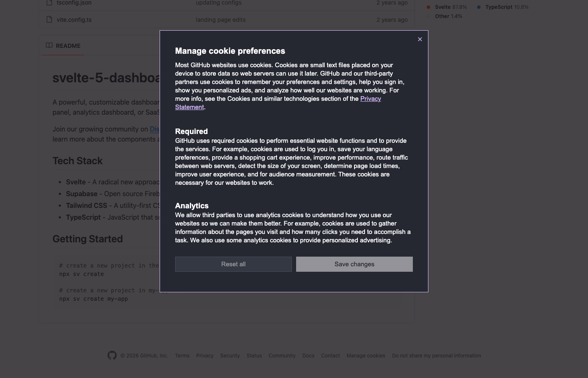Click the file icon beside vite.config.ts
588x378 pixels.
click(x=47, y=19)
